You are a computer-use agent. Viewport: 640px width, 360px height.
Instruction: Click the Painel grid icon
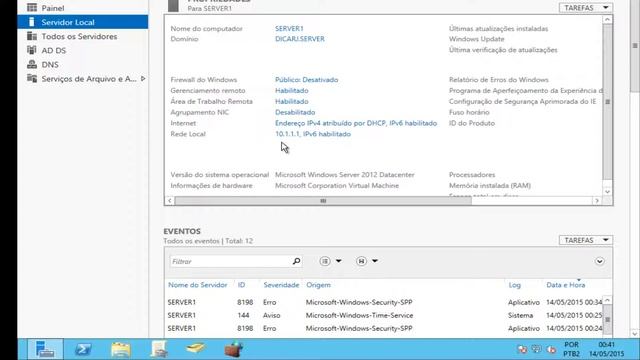tap(32, 8)
